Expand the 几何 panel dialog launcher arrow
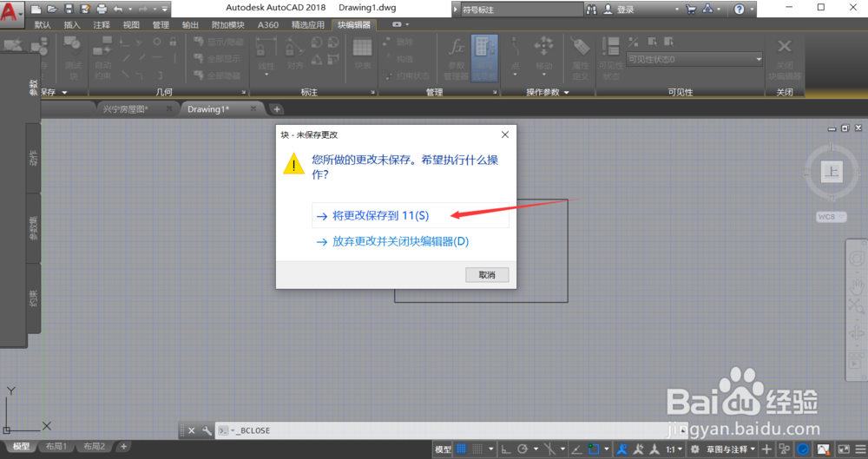868x459 pixels. [x=244, y=93]
